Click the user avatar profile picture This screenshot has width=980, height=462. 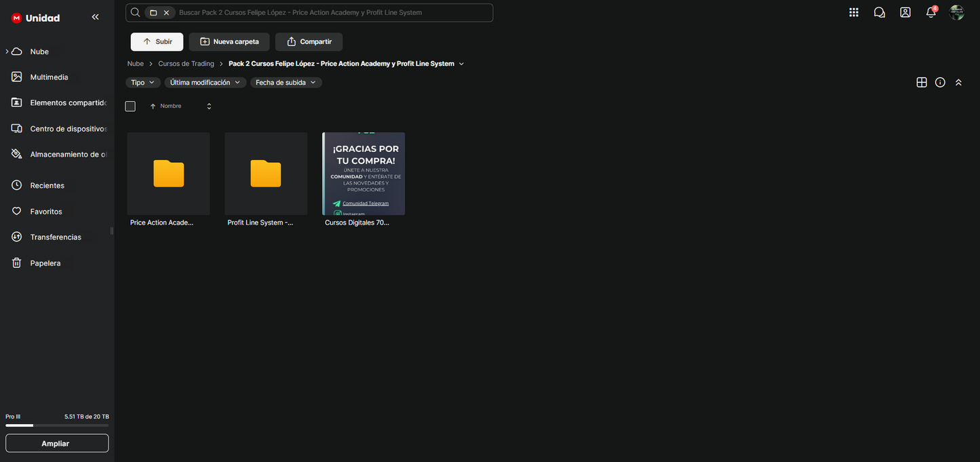coord(956,12)
